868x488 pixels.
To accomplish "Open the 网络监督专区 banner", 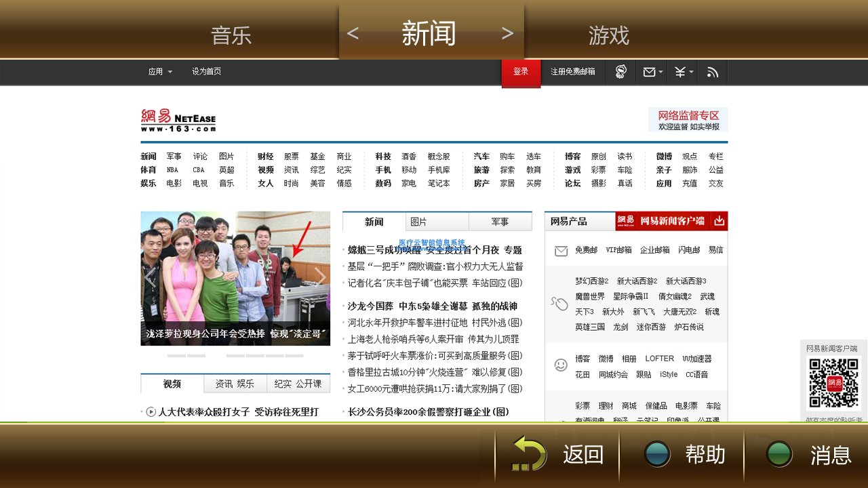I will 688,119.
